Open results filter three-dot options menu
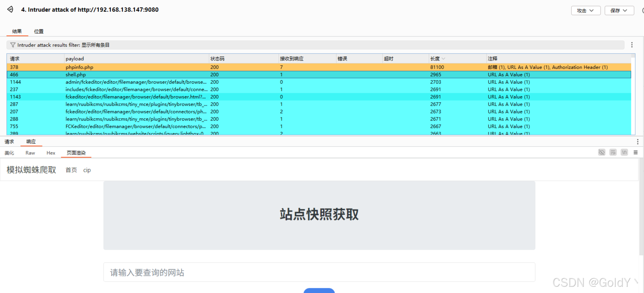Image resolution: width=644 pixels, height=293 pixels. pyautogui.click(x=632, y=45)
